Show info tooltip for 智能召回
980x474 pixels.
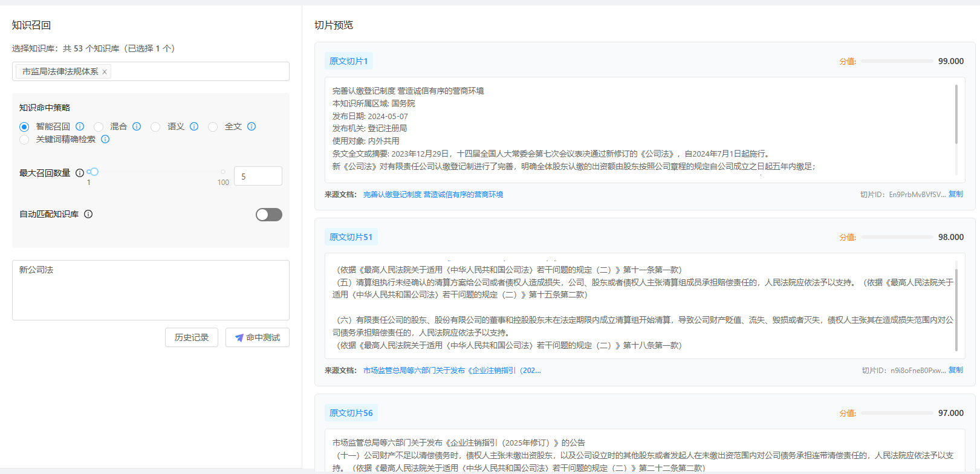tap(80, 126)
